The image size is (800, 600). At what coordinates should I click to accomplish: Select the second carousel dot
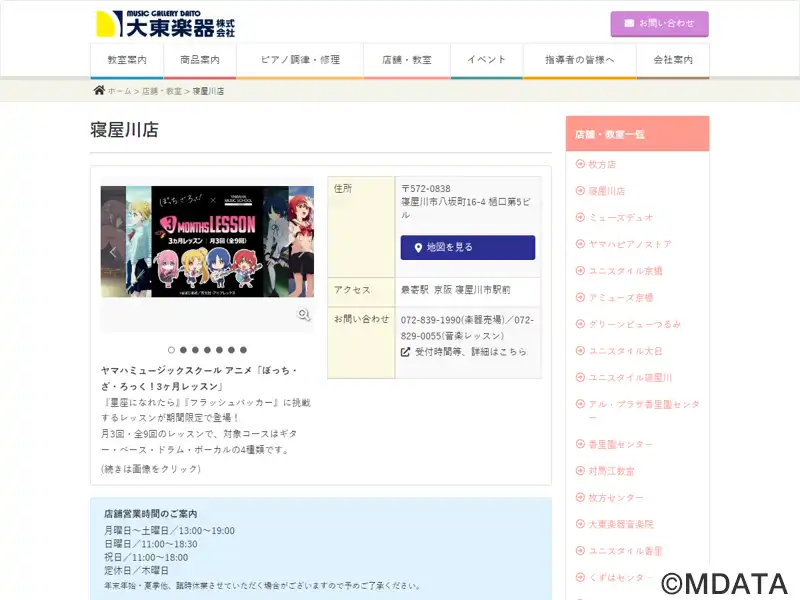(183, 350)
